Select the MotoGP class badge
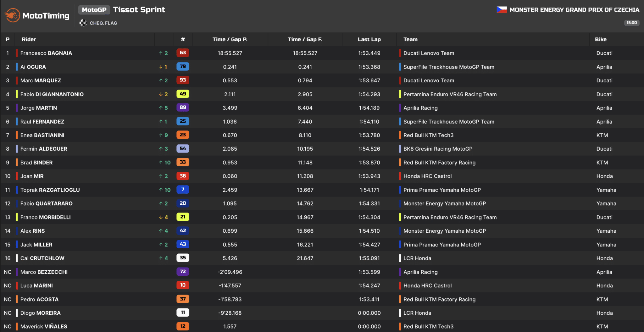Viewport: 644px width, 332px height. click(94, 10)
